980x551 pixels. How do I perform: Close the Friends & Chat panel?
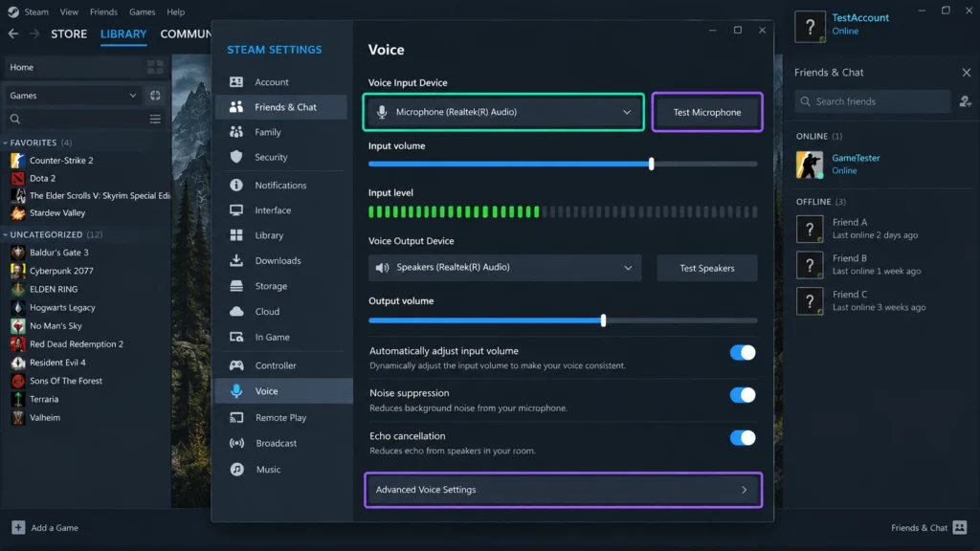pos(967,73)
